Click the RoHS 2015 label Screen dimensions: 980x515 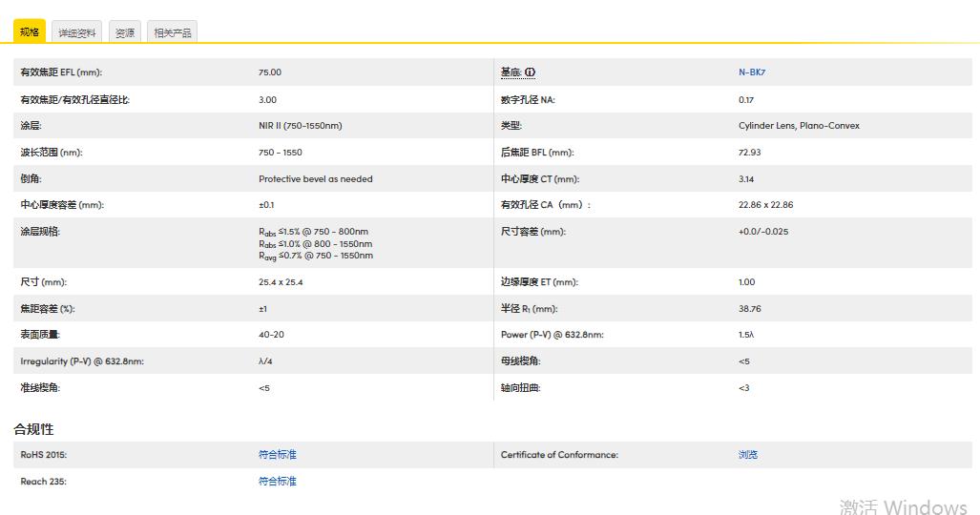43,455
